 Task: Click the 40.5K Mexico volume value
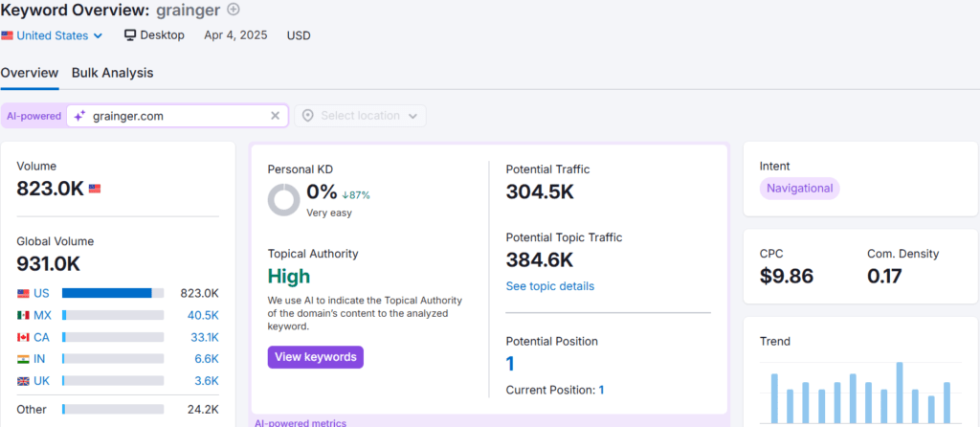point(203,315)
